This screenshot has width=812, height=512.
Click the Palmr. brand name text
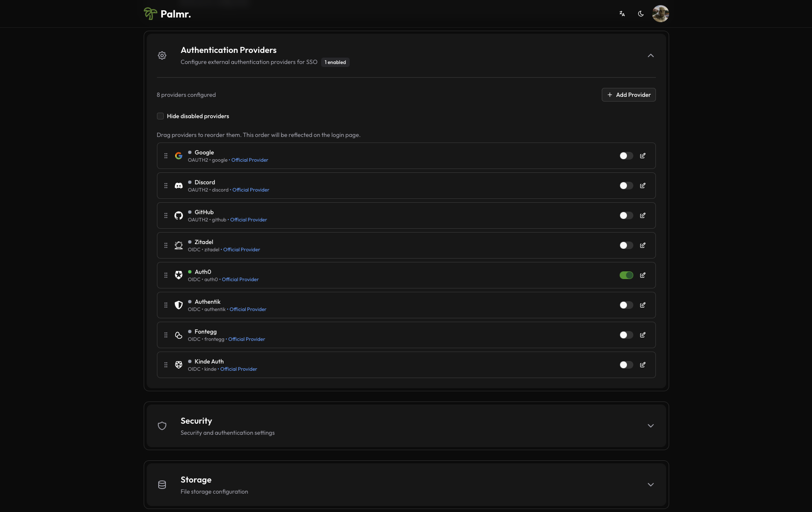(x=176, y=14)
